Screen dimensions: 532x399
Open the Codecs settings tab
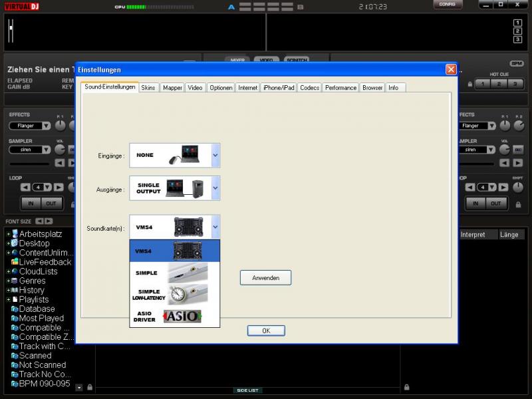point(309,88)
